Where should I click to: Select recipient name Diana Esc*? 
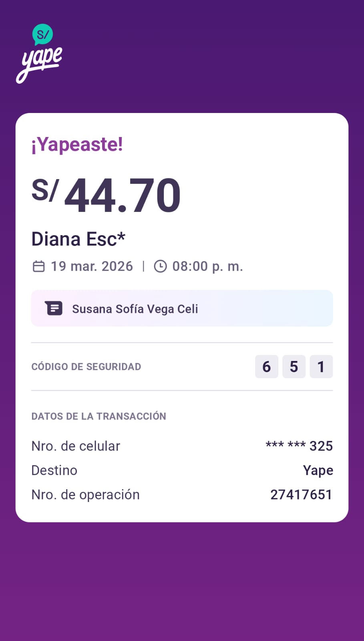coord(78,239)
